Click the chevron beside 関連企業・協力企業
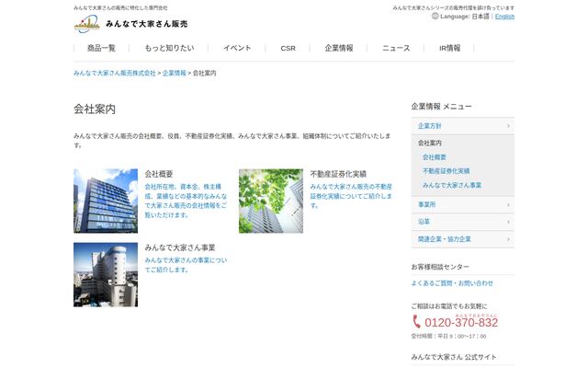The width and height of the screenshot is (588, 368). click(508, 239)
